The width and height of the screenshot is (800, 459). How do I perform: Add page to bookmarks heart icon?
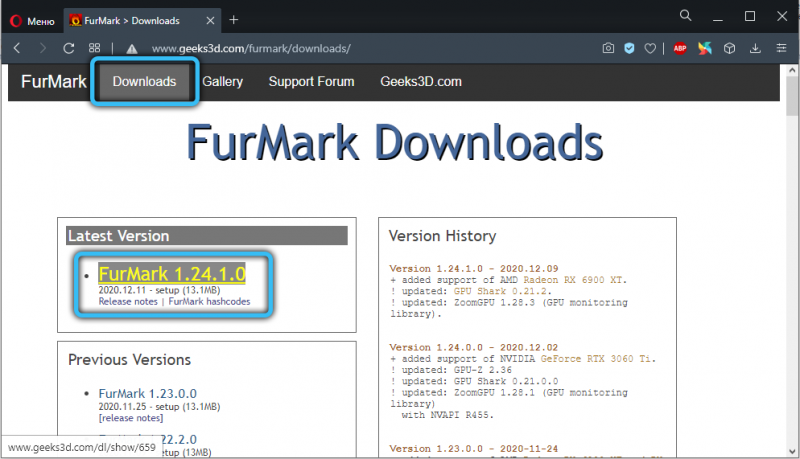[x=649, y=48]
